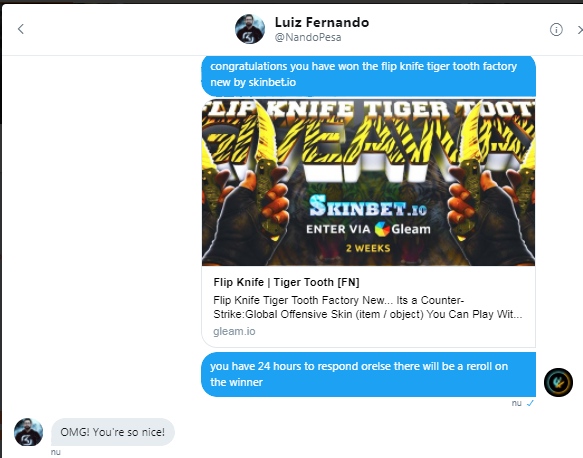Click the Skinbet.io logo in the giveaway banner

[x=368, y=206]
